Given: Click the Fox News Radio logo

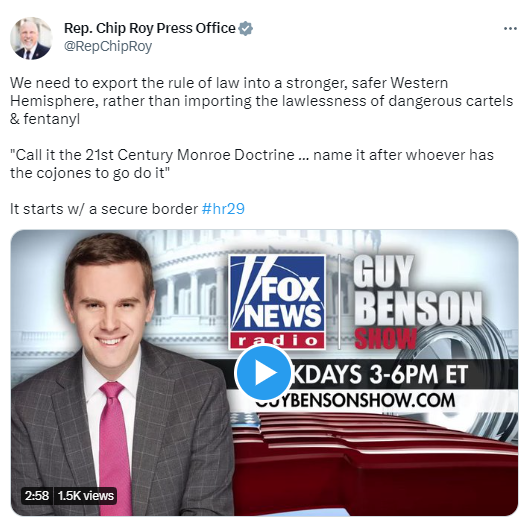Looking at the screenshot, I should click(277, 302).
